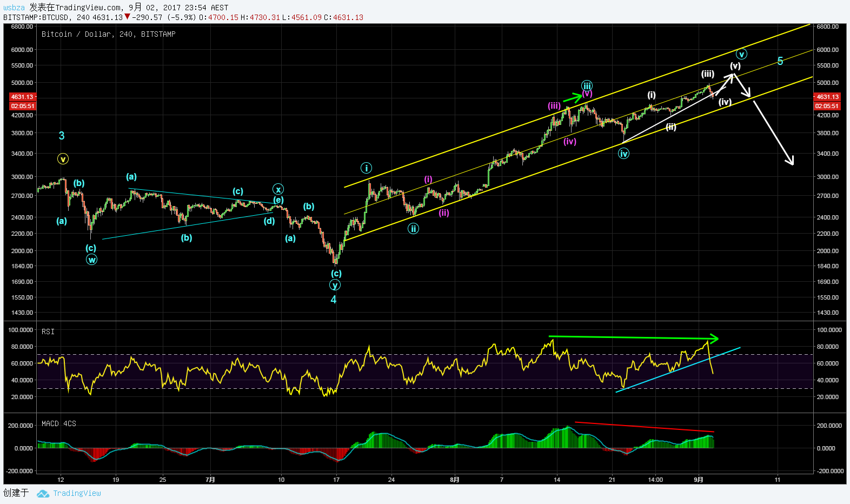The width and height of the screenshot is (850, 504).
Task: Click the red MACD divergence line
Action: 645,427
